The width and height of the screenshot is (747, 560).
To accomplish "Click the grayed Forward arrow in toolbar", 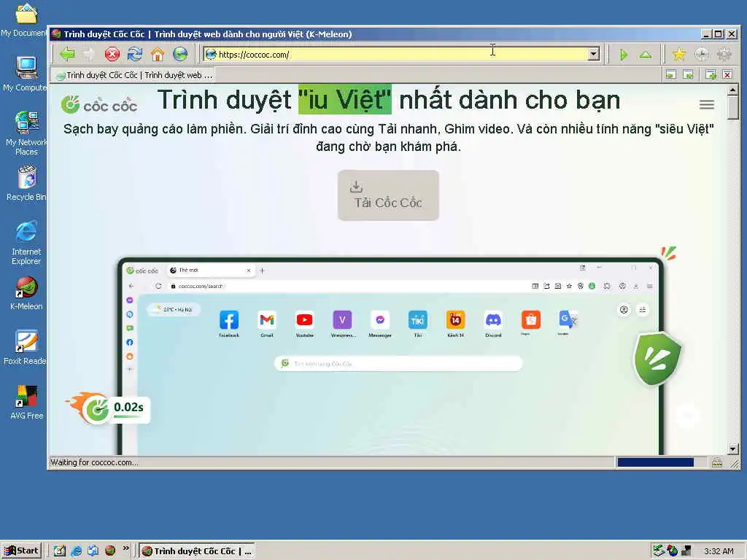I will (x=89, y=54).
